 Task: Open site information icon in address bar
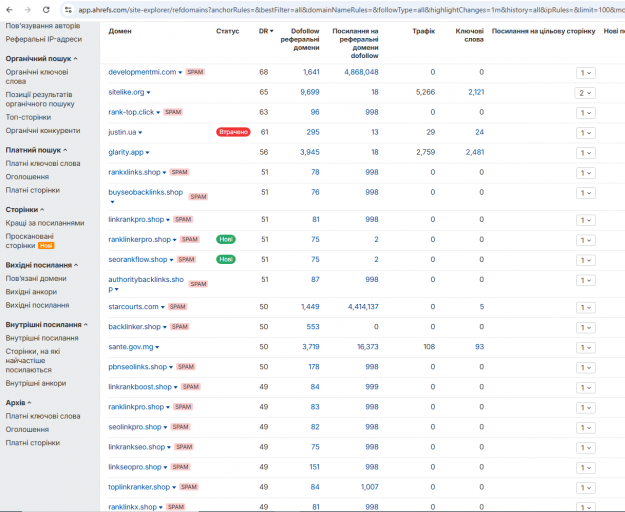(68, 10)
